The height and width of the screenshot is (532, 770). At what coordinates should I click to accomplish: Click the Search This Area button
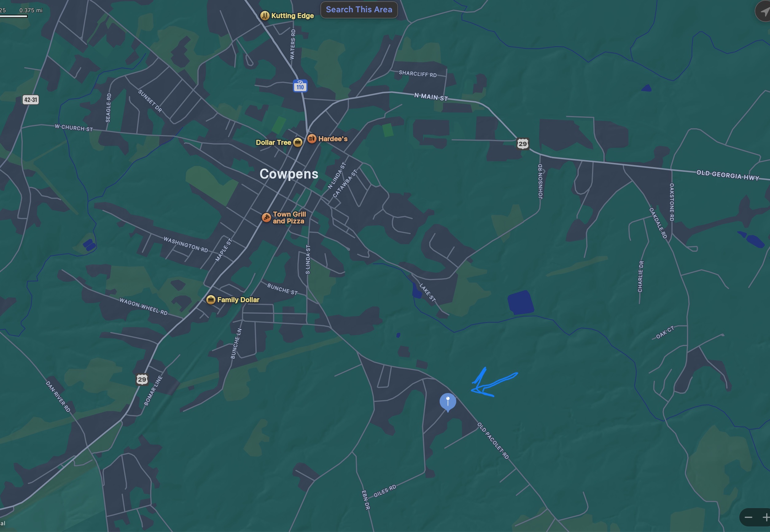(359, 10)
